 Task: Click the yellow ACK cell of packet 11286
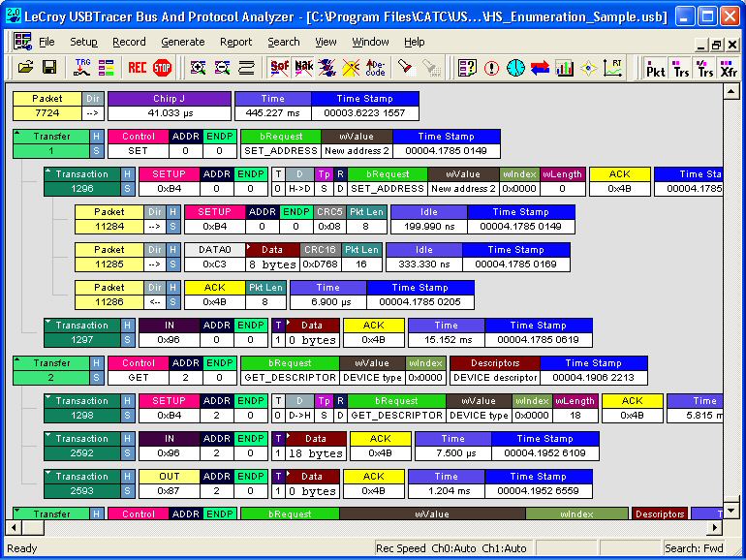pos(214,288)
